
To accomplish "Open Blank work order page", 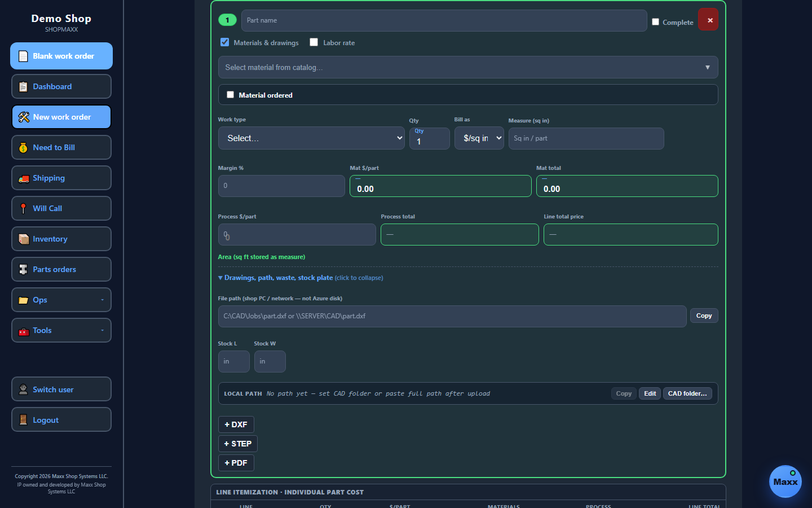I will coord(61,56).
